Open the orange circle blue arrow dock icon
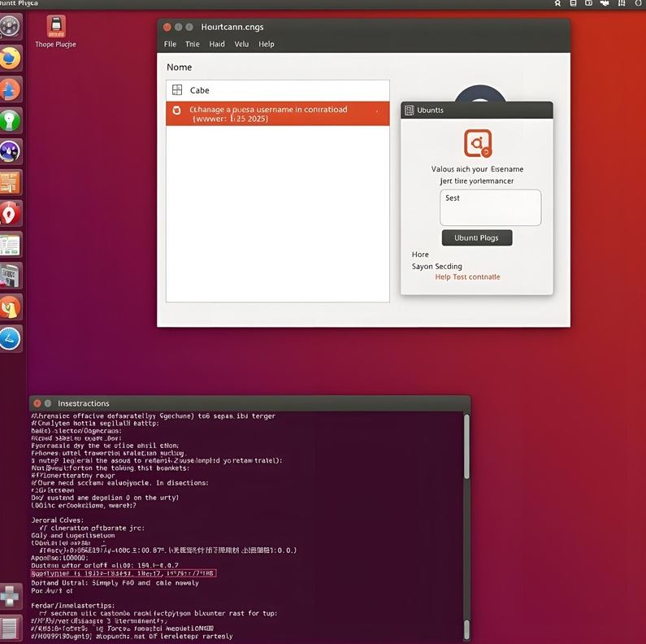 click(x=10, y=89)
